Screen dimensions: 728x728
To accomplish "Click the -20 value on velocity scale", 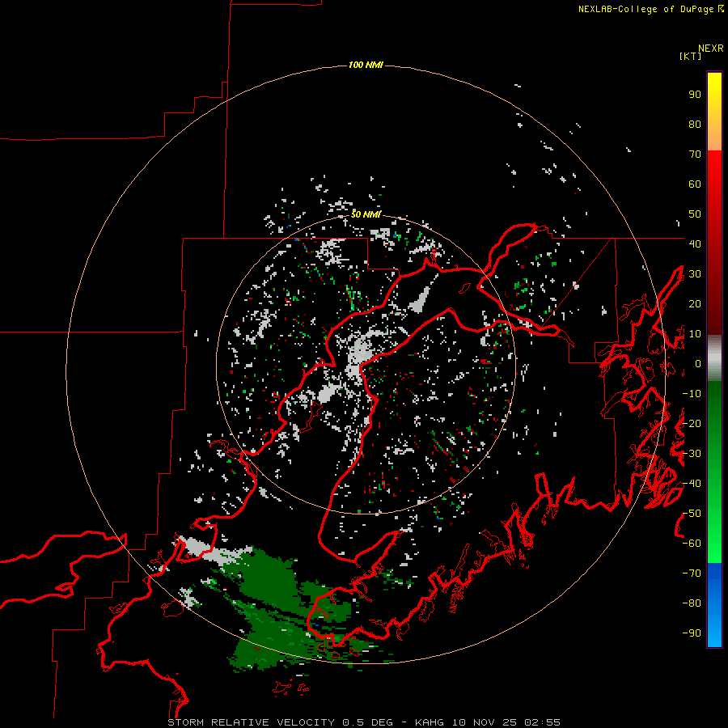I will click(692, 423).
